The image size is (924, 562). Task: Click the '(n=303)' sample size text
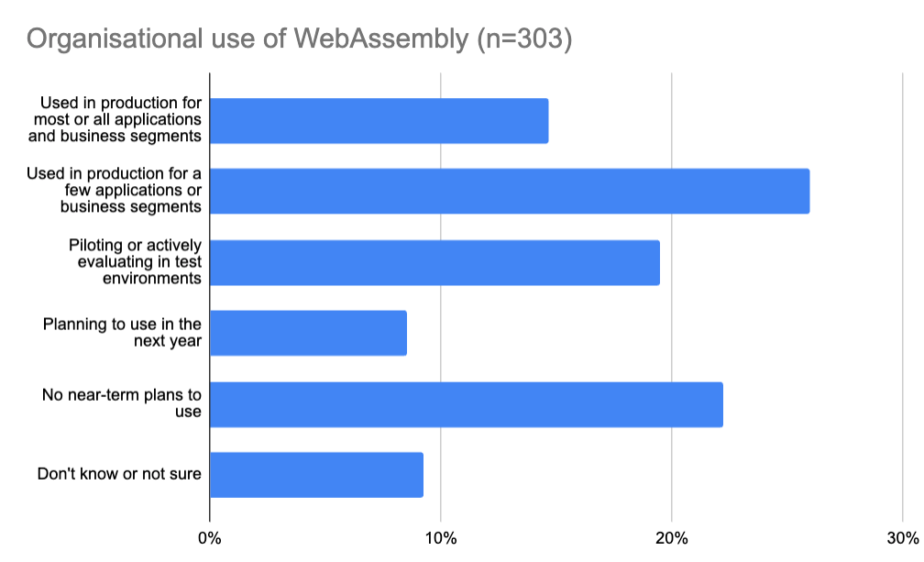(x=524, y=39)
